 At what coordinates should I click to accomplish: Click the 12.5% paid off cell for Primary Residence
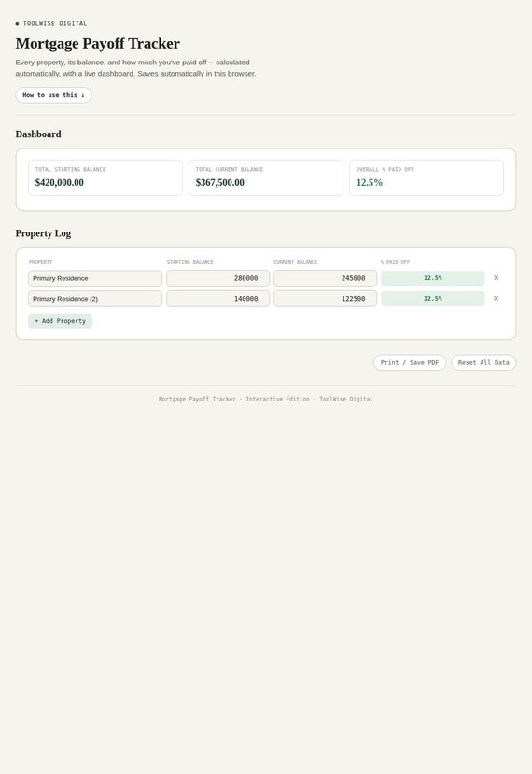(433, 278)
